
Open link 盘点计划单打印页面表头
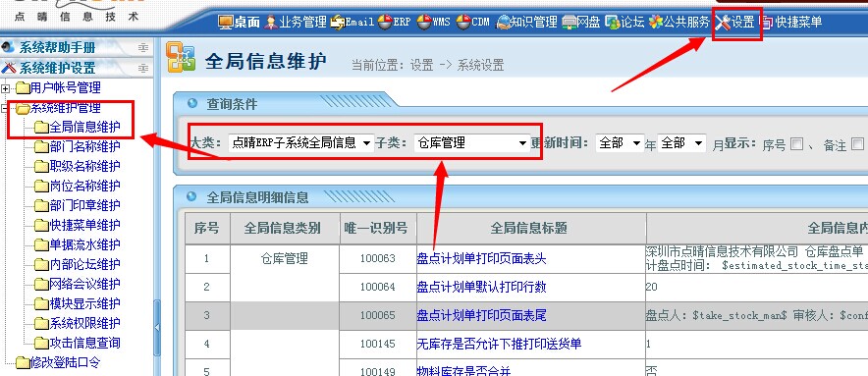[481, 258]
